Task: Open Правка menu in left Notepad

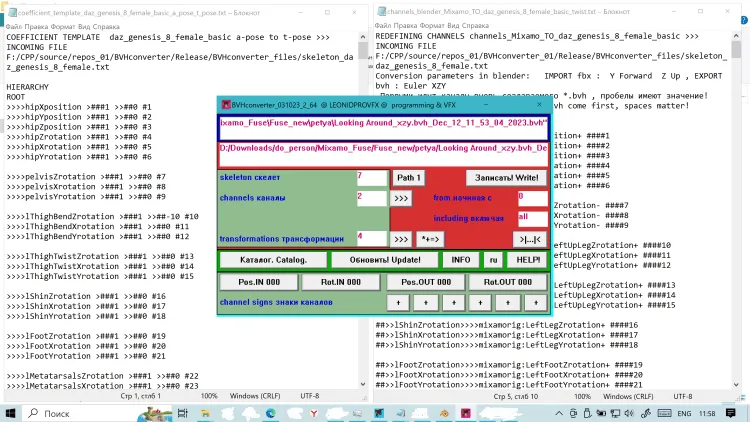Action: point(36,27)
